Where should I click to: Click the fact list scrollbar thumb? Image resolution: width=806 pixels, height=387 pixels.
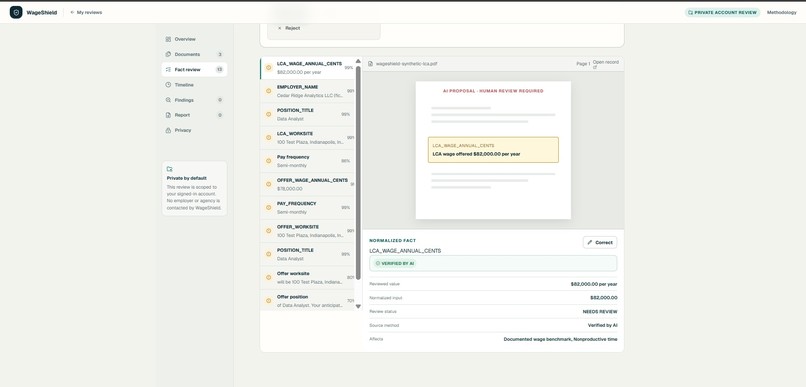(x=358, y=172)
